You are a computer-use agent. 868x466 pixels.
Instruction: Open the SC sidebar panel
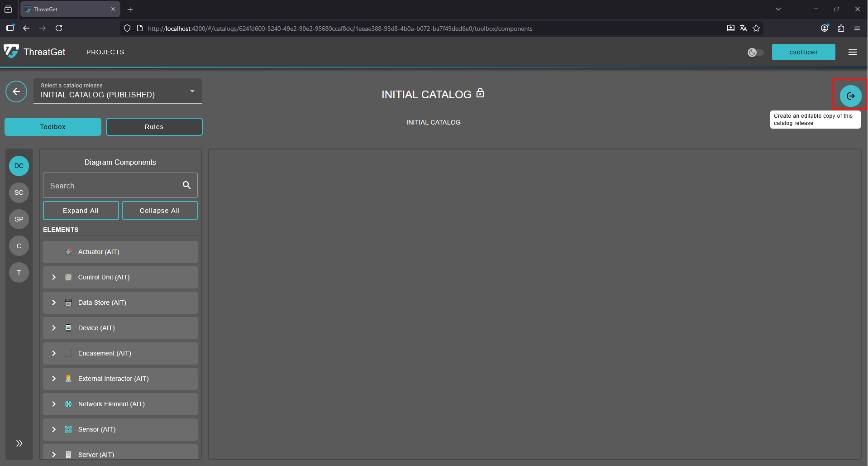[19, 192]
